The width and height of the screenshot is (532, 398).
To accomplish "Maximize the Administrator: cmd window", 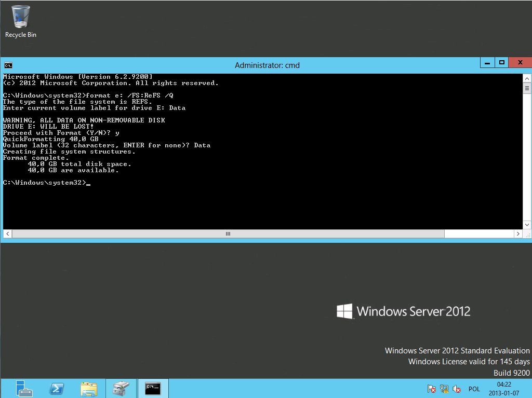I will click(502, 62).
